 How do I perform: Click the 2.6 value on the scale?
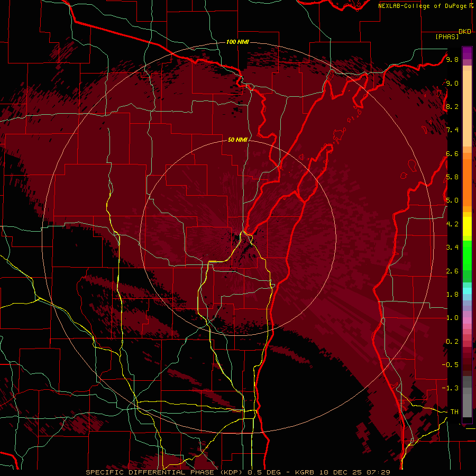(x=452, y=271)
